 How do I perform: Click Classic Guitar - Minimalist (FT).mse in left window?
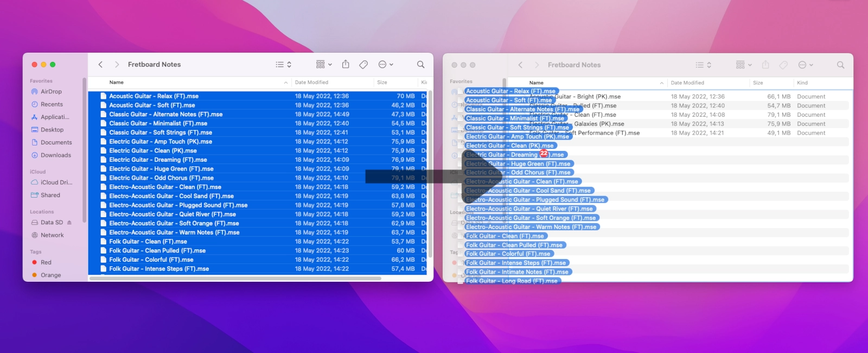pyautogui.click(x=158, y=123)
